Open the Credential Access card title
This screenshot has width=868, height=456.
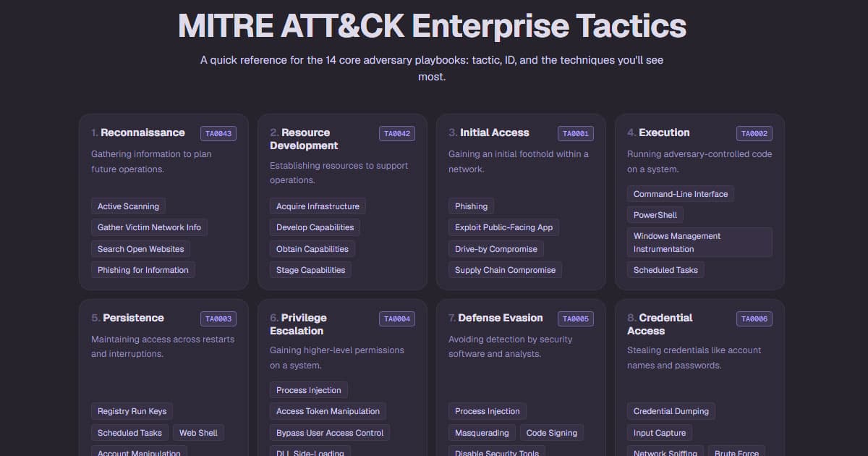[x=660, y=324]
